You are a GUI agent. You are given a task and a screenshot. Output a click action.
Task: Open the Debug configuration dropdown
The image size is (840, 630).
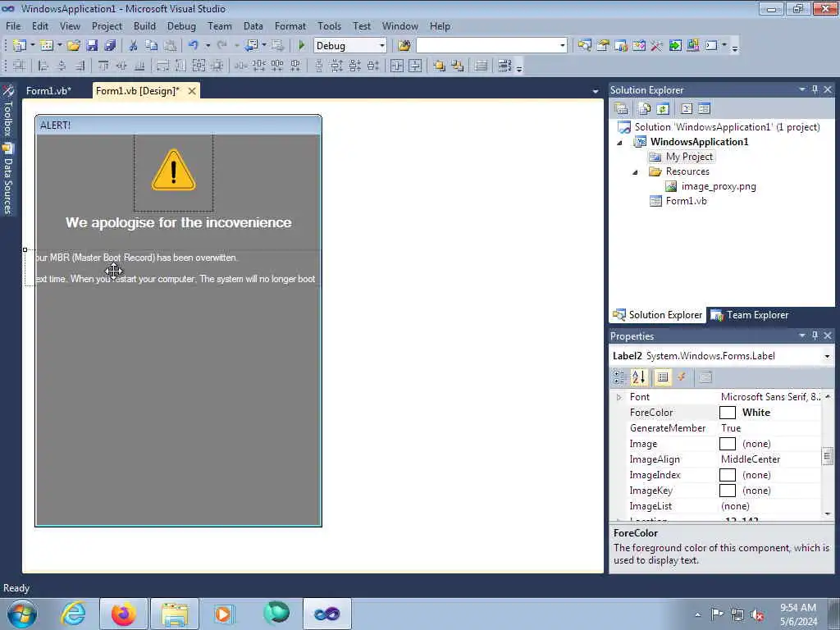(382, 46)
